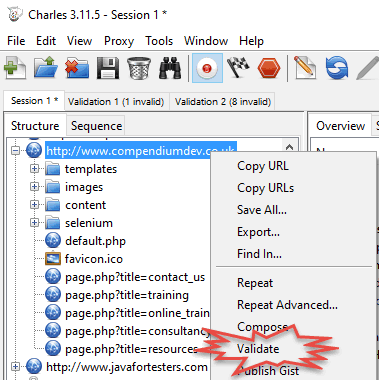Close session using red X folder icon
This screenshot has width=379, height=380.
coord(77,68)
